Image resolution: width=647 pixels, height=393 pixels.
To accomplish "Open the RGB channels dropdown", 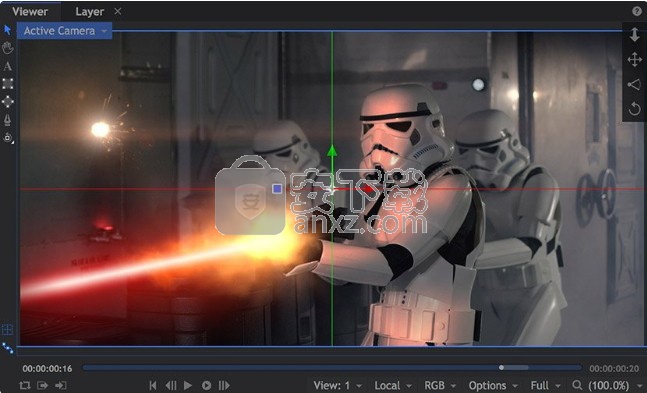I will 440,386.
